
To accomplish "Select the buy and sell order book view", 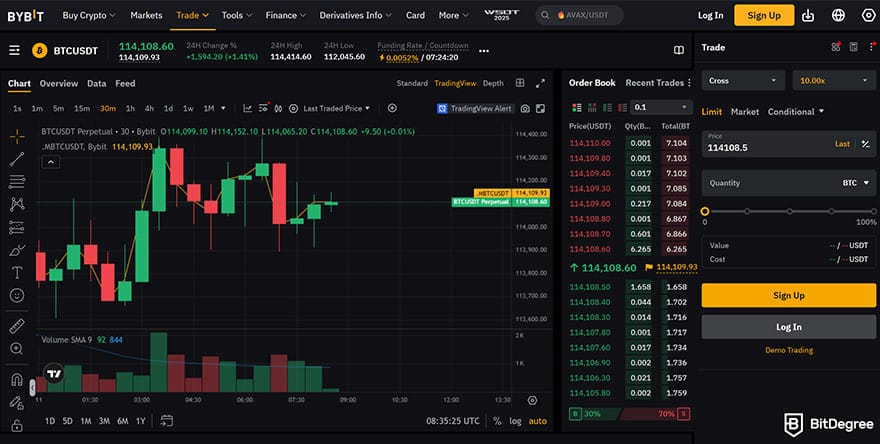I will tap(576, 107).
